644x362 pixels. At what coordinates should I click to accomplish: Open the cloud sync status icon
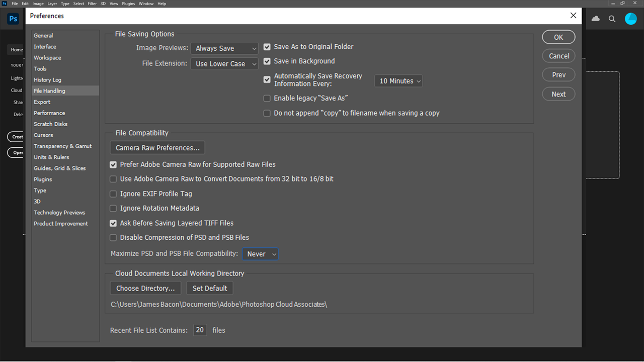click(x=596, y=19)
